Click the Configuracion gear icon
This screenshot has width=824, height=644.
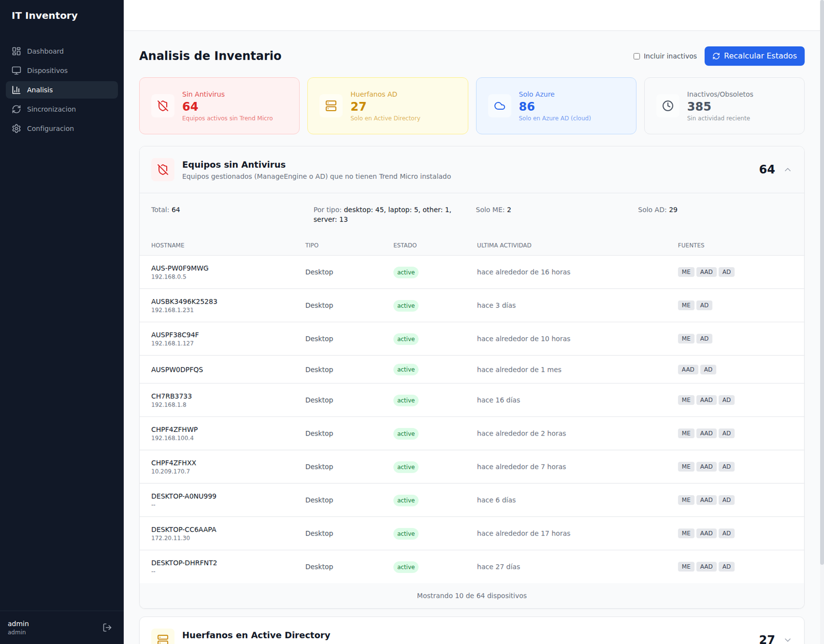tap(16, 129)
